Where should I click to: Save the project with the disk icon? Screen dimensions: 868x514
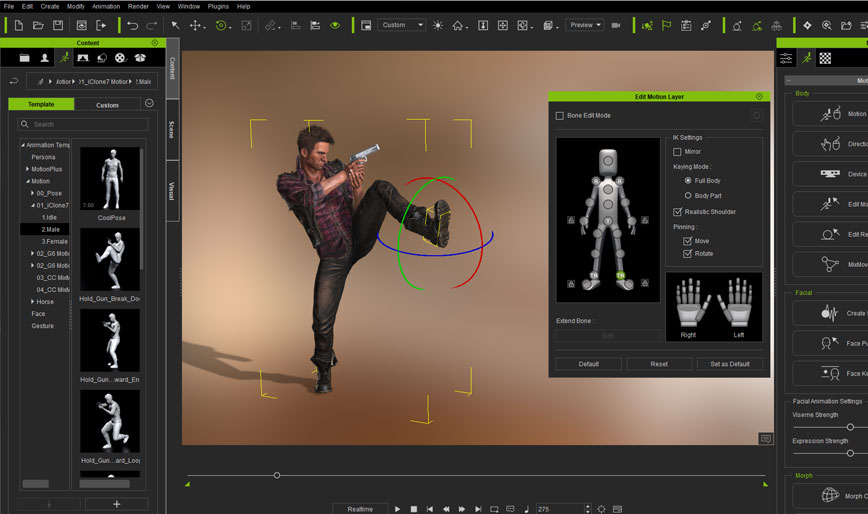[x=58, y=25]
